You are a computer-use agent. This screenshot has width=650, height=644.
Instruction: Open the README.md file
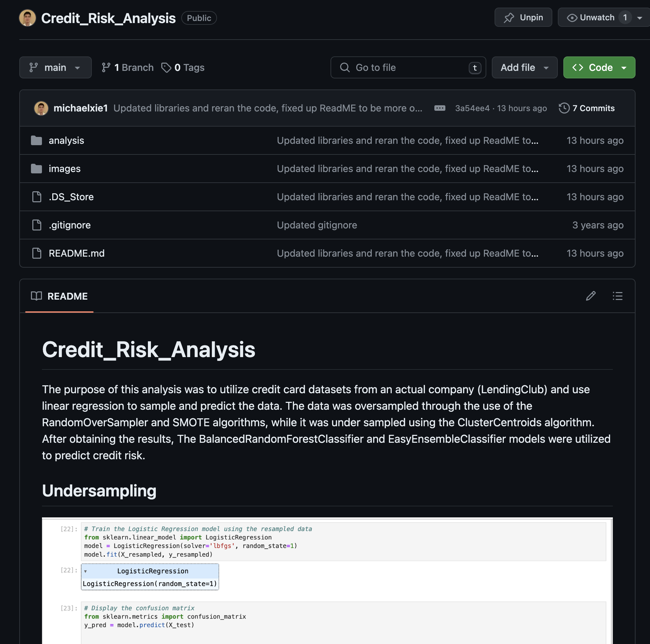pos(77,253)
